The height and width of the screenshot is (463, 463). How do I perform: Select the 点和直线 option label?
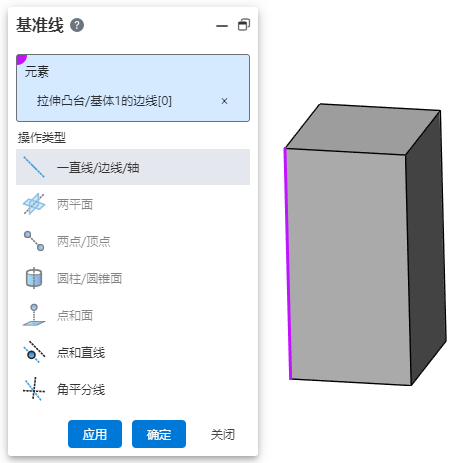81,352
